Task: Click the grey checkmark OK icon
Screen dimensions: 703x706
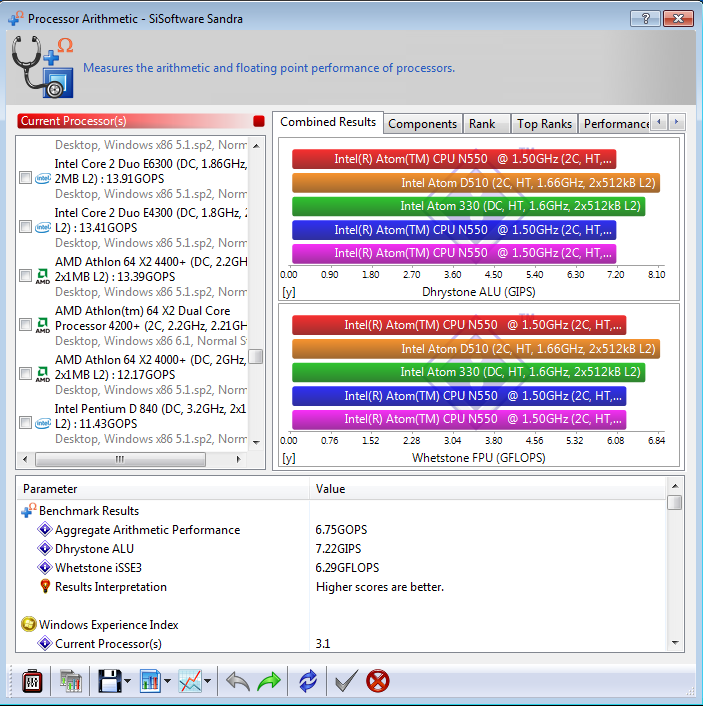Action: pyautogui.click(x=345, y=682)
